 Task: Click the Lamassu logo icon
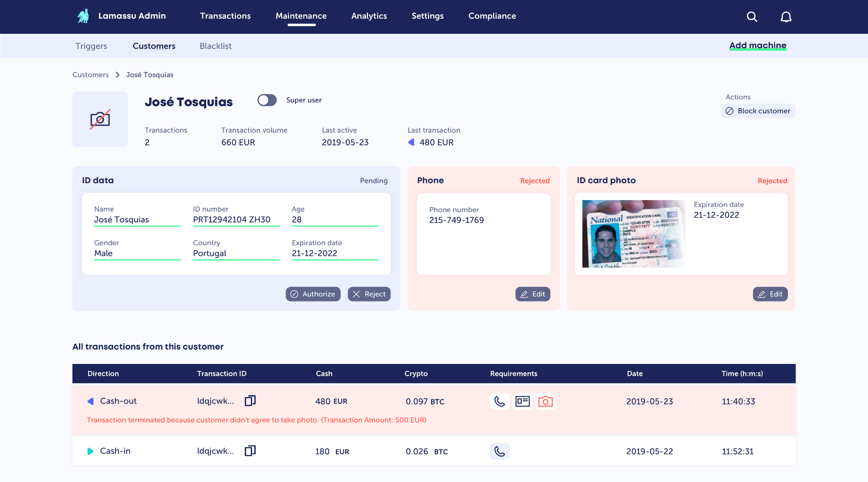(83, 16)
